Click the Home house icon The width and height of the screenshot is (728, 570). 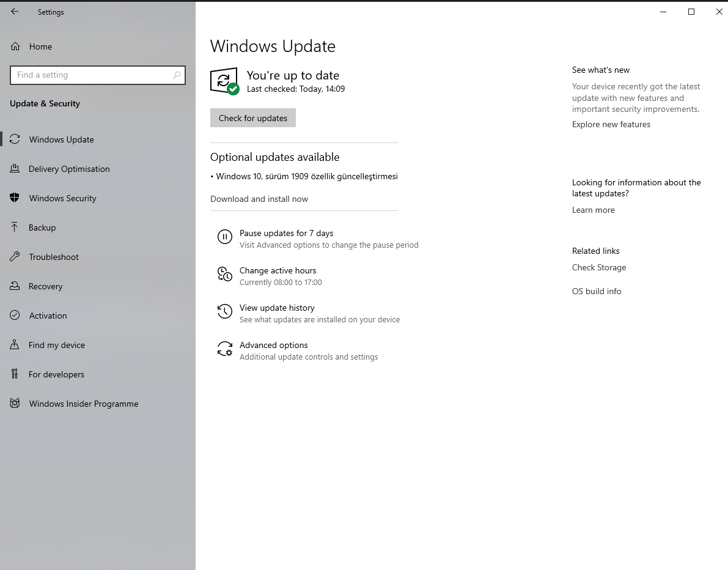[15, 46]
